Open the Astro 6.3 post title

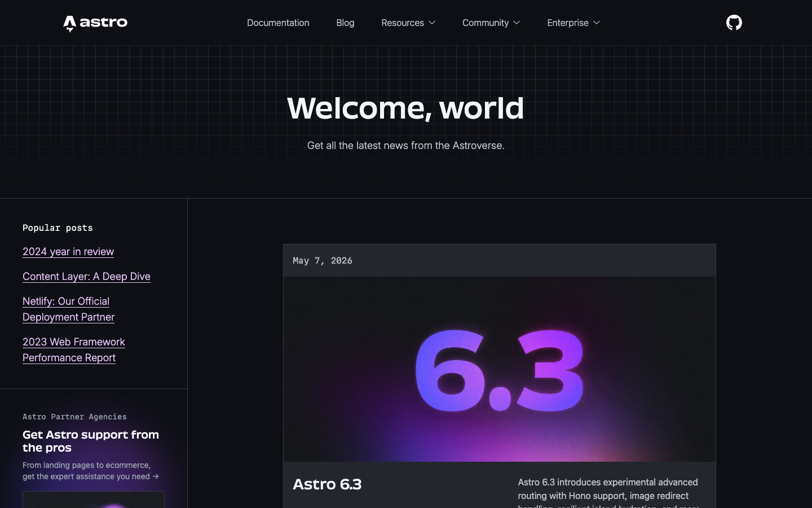pos(327,484)
